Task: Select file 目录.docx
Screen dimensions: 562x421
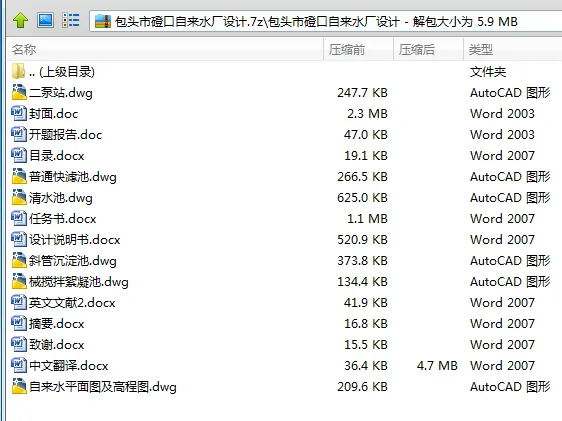Action: click(57, 156)
